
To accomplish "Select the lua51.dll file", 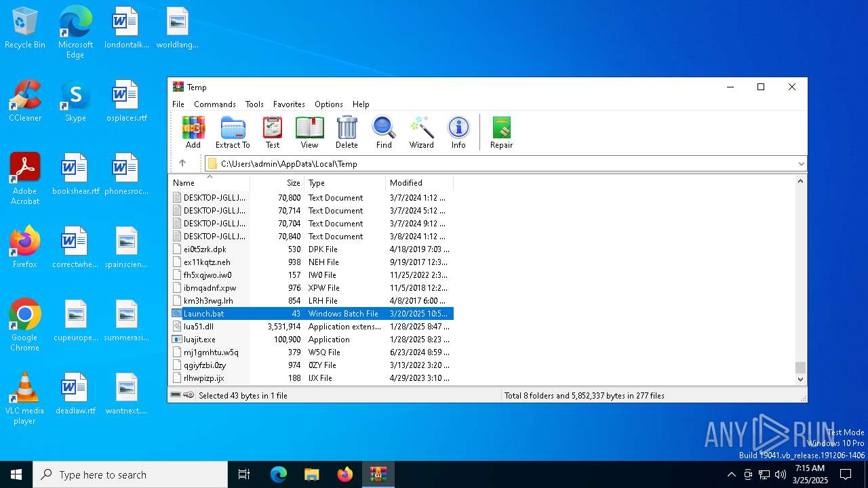I will (x=199, y=327).
